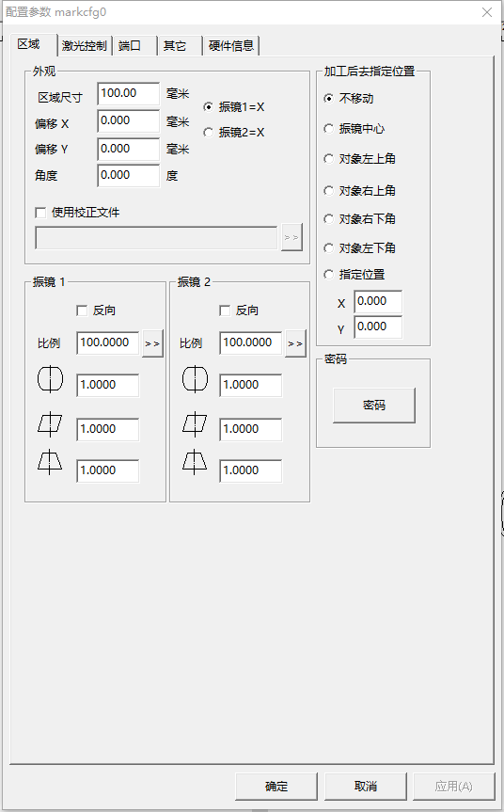Click the 偏移 Y input field
Image resolution: width=504 pixels, height=812 pixels.
128,150
